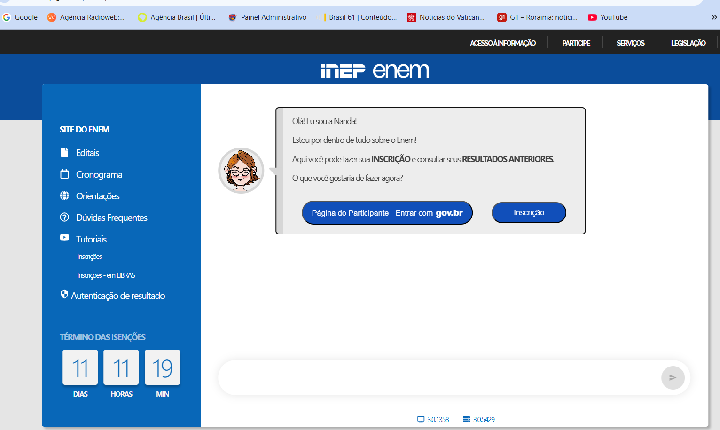This screenshot has height=430, width=720.
Task: Click the MIN countdown box showing 19
Action: click(163, 368)
